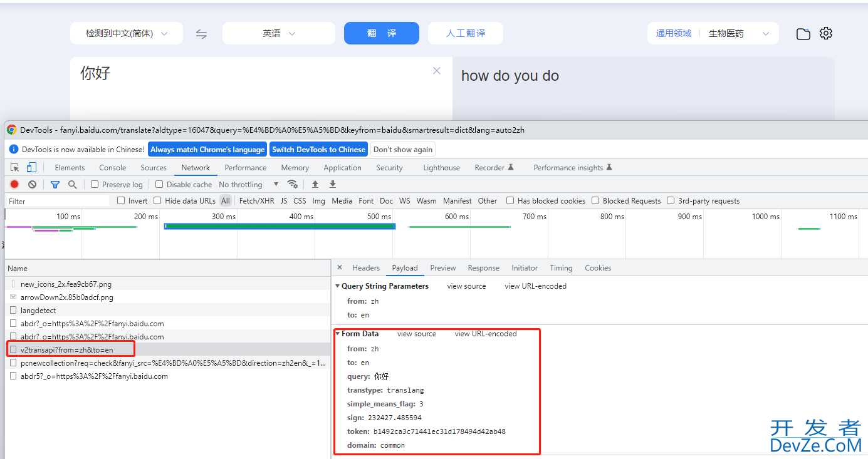The width and height of the screenshot is (868, 459).
Task: Select the langdetect request row
Action: point(167,310)
